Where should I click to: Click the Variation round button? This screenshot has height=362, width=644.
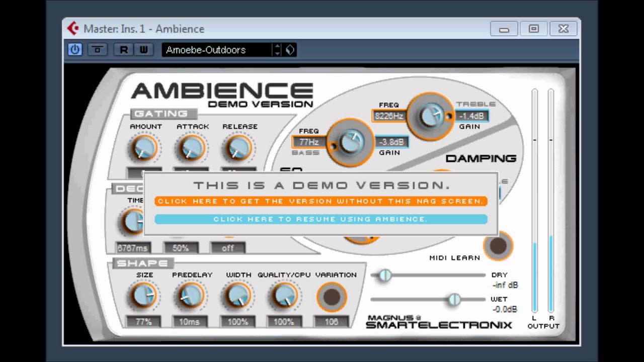[332, 297]
